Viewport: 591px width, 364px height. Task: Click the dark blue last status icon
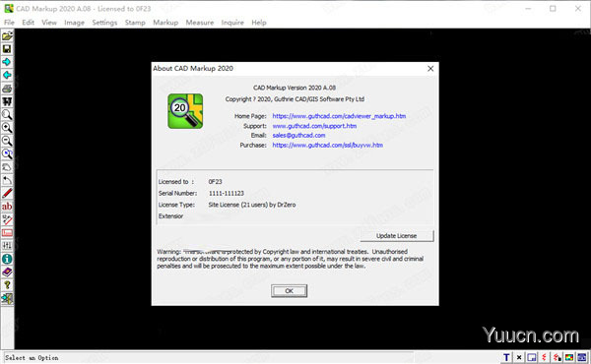pos(582,357)
